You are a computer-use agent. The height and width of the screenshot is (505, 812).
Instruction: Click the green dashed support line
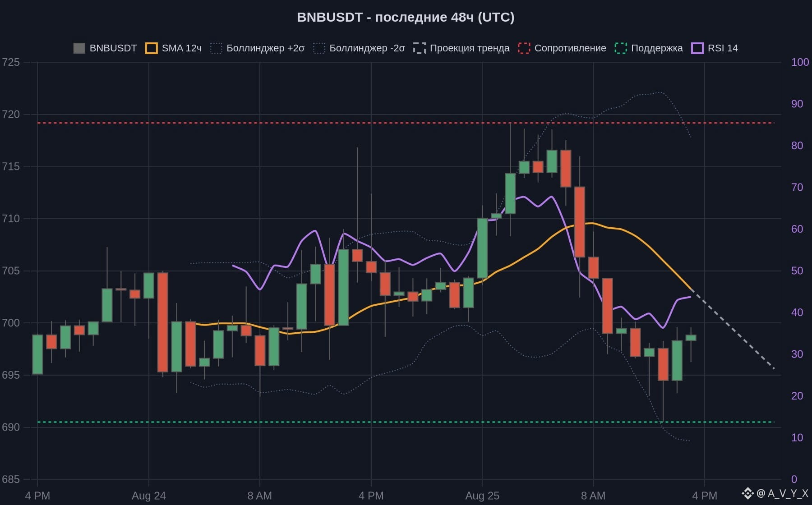coord(406,422)
